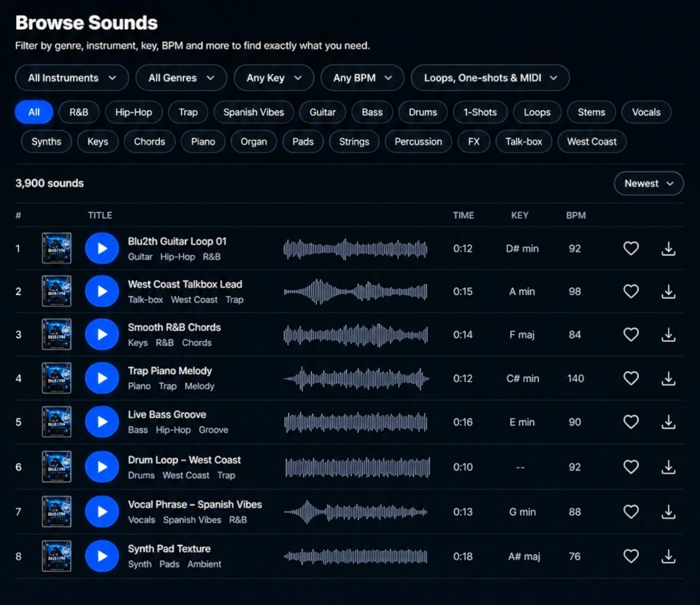Toggle the Spanish Vibes filter chip
The height and width of the screenshot is (605, 700).
tap(253, 112)
